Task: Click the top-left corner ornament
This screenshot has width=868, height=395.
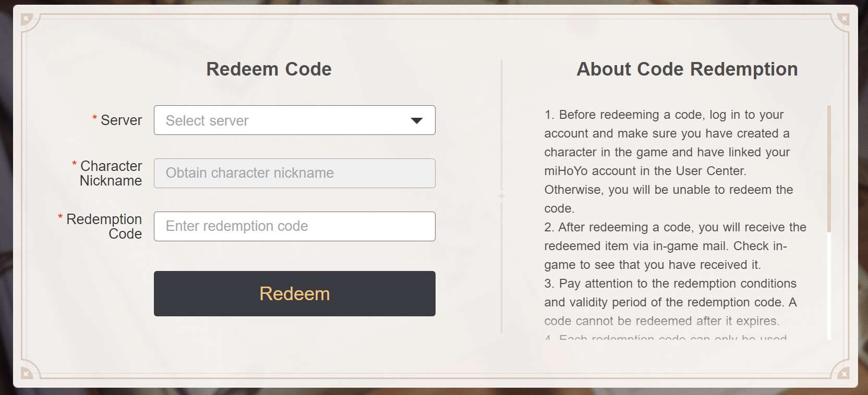Action: tap(27, 20)
